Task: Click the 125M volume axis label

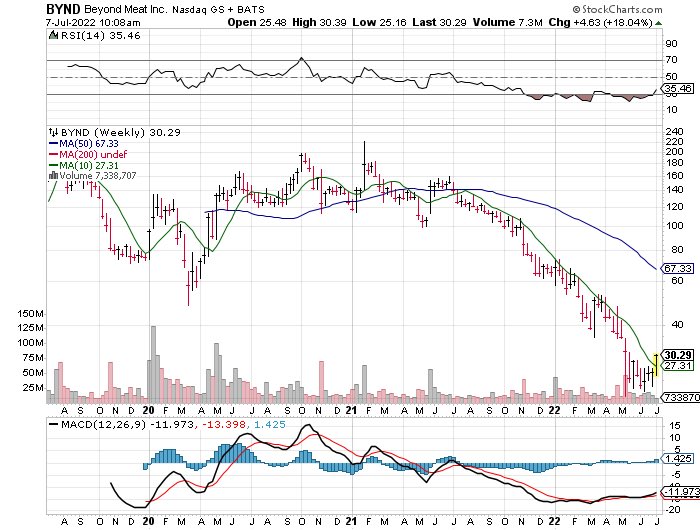Action: click(x=30, y=328)
